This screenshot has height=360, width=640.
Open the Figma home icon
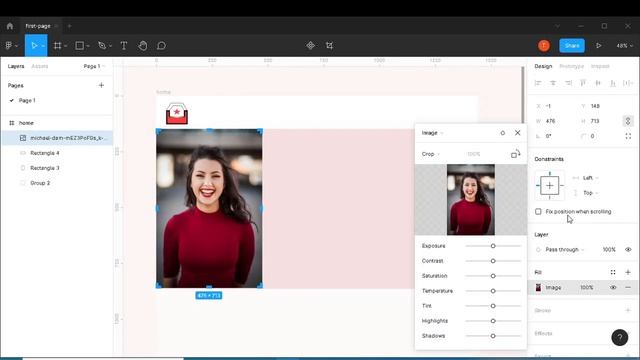[x=10, y=26]
